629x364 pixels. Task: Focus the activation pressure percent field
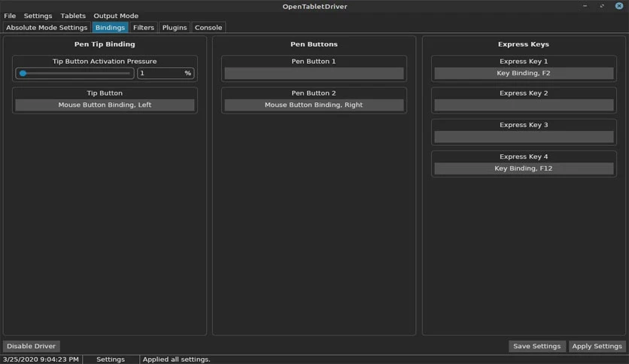pos(166,74)
